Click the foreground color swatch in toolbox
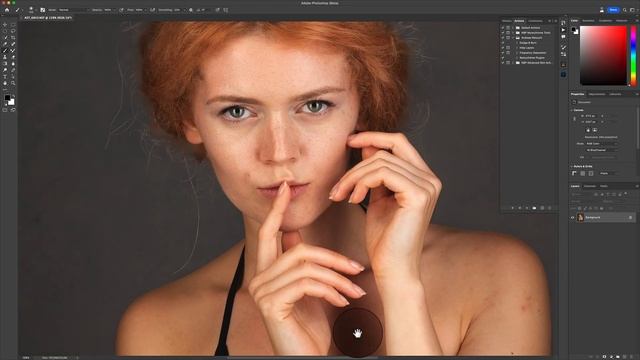640x360 pixels. point(7,98)
